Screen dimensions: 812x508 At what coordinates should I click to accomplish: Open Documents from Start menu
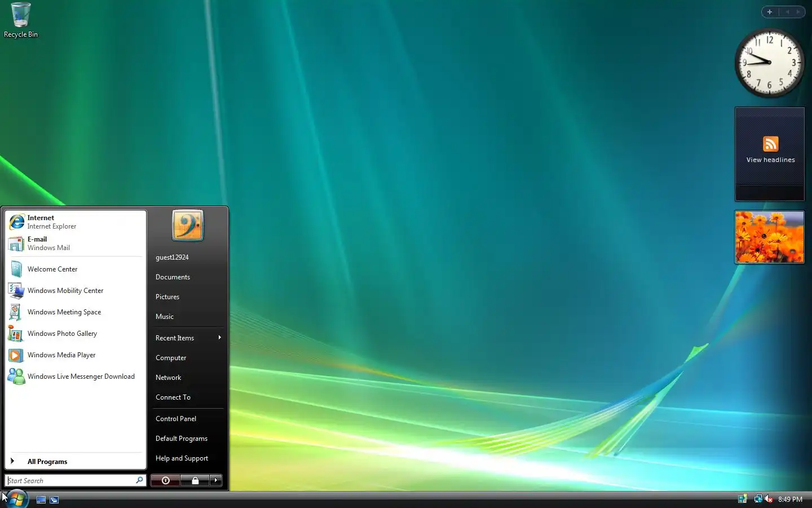[x=188, y=277]
